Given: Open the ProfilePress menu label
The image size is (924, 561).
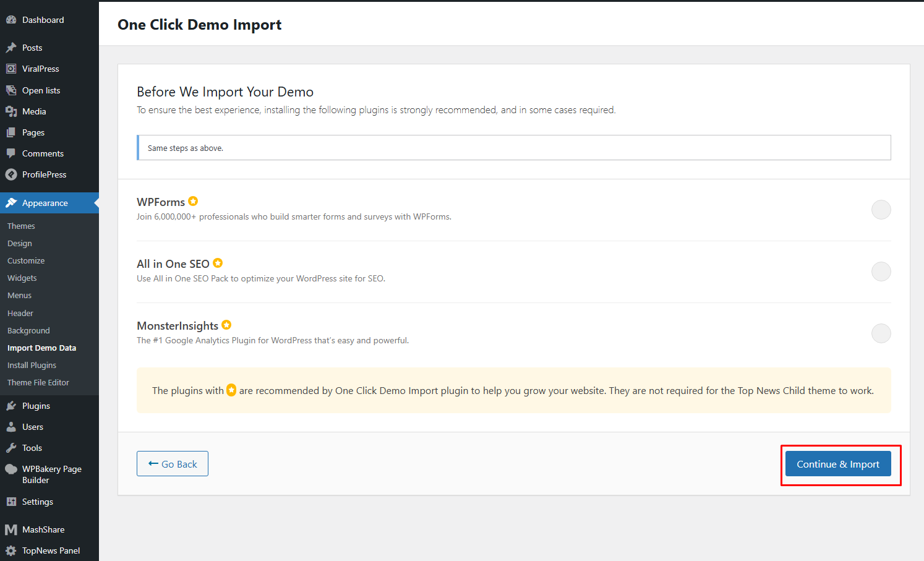Looking at the screenshot, I should tap(45, 174).
